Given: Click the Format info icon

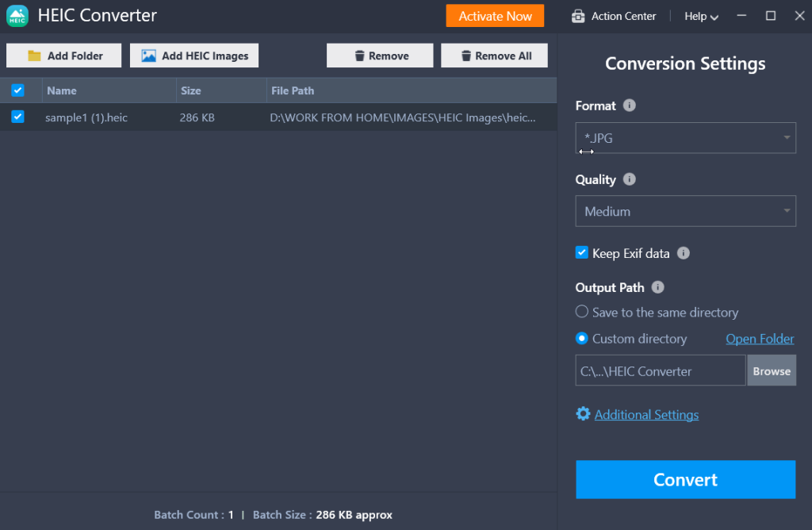Looking at the screenshot, I should click(629, 106).
